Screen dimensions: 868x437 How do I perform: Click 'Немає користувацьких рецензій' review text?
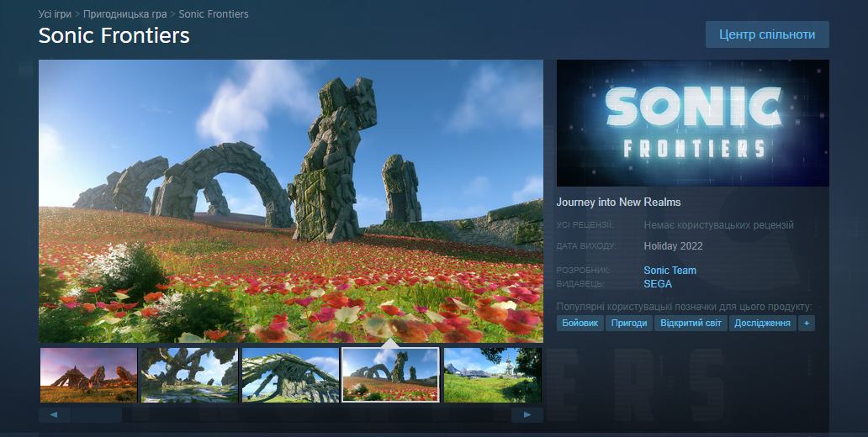coord(718,225)
